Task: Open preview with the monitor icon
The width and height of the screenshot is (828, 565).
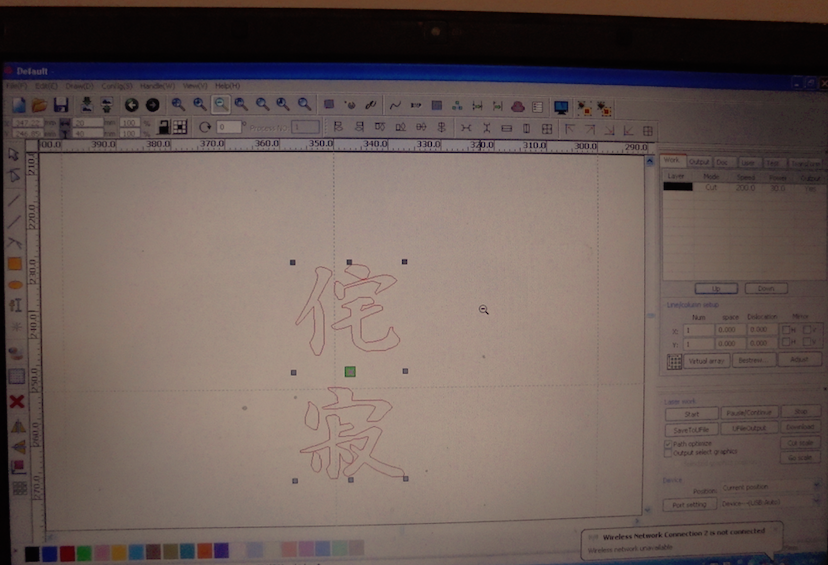Action: [x=561, y=108]
